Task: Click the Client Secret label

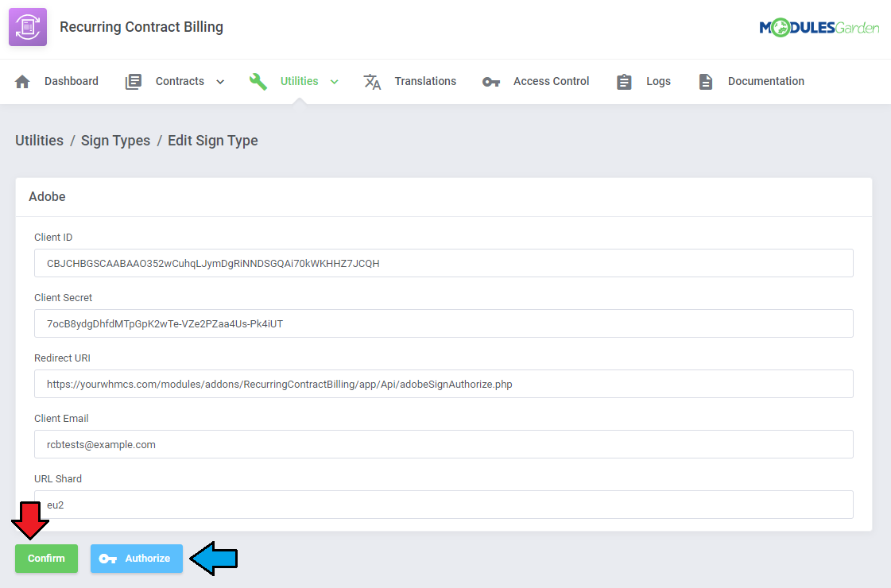Action: [x=63, y=298]
